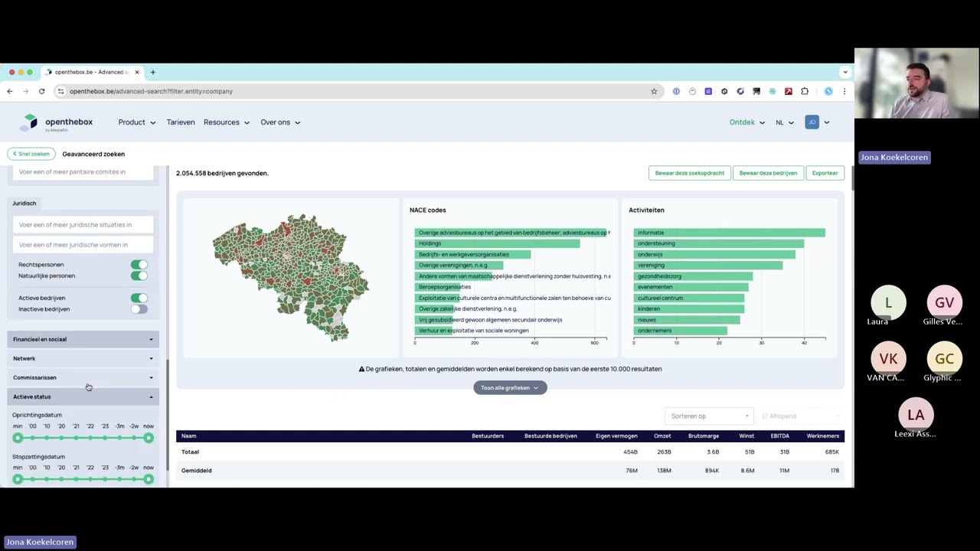Sort by EBITDA column header
This screenshot has width=980, height=551.
[779, 436]
